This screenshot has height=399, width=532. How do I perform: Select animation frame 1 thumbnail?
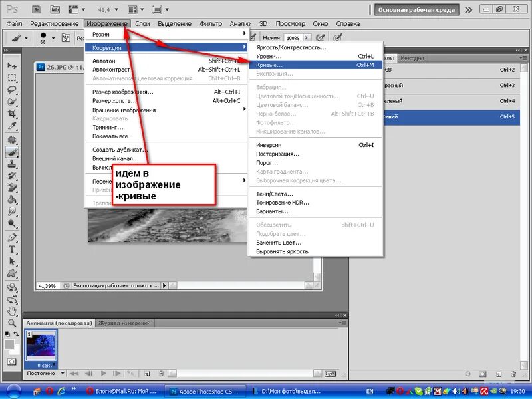click(x=41, y=346)
